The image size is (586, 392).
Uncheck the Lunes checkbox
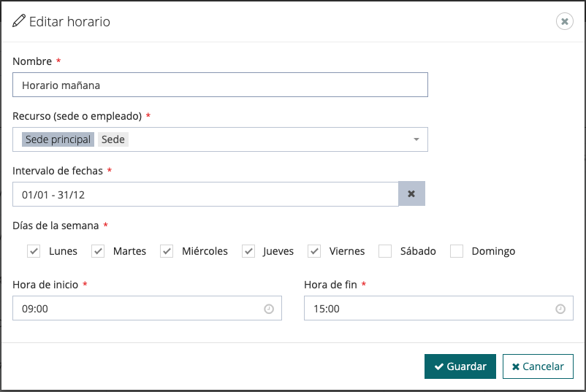(x=34, y=251)
